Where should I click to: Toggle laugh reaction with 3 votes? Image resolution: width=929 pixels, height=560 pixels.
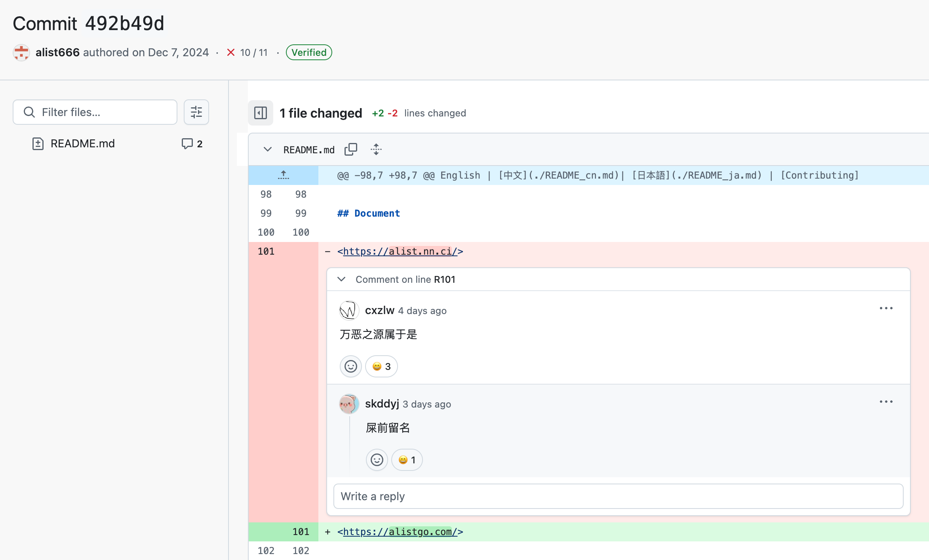click(381, 366)
